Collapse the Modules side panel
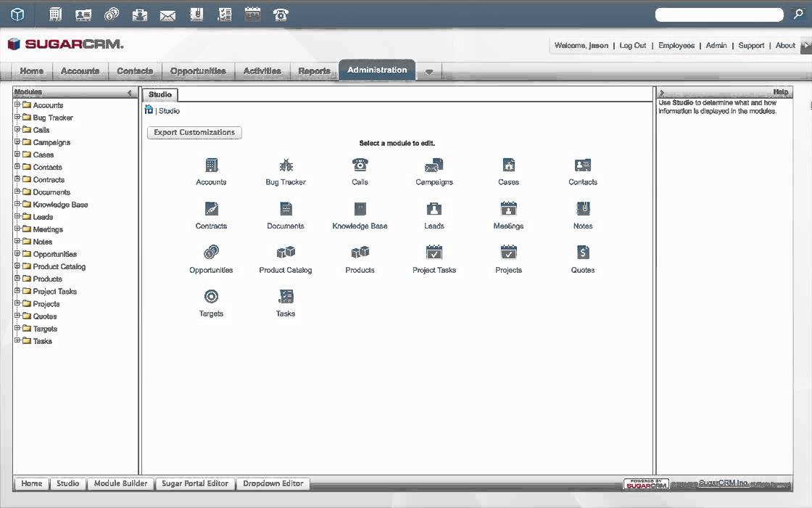This screenshot has width=812, height=508. pos(130,93)
